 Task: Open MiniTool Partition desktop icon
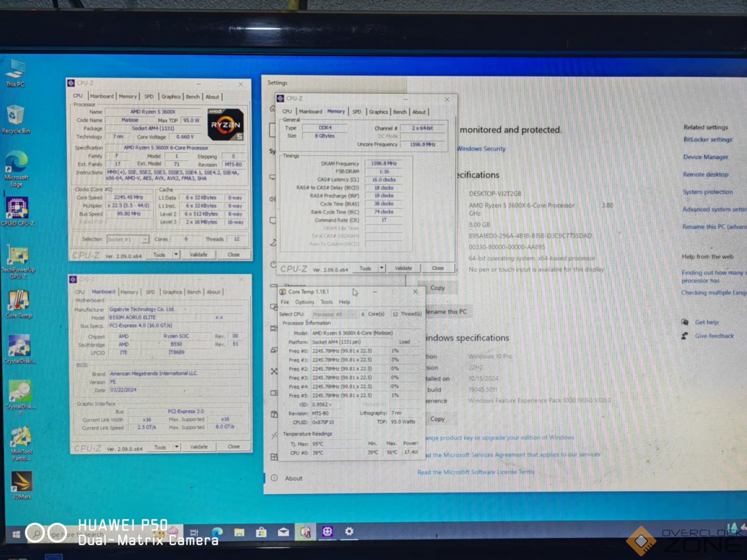coord(21,437)
